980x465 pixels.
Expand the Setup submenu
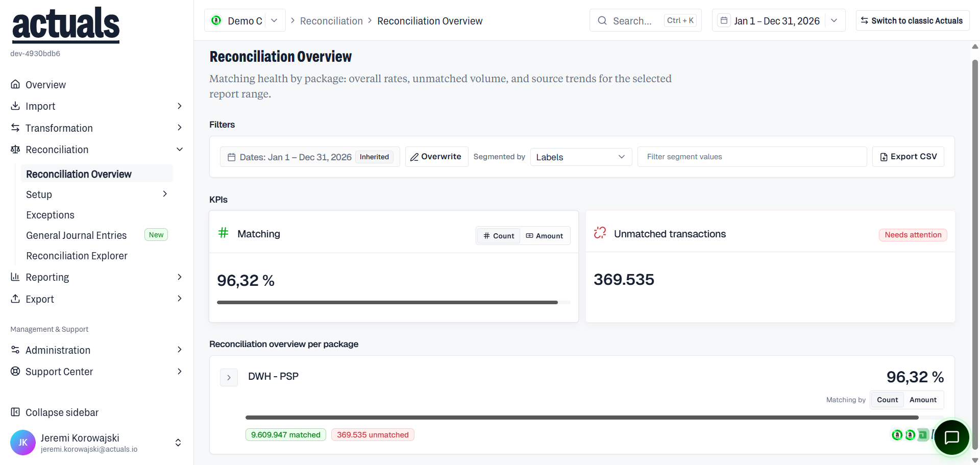[x=165, y=194]
